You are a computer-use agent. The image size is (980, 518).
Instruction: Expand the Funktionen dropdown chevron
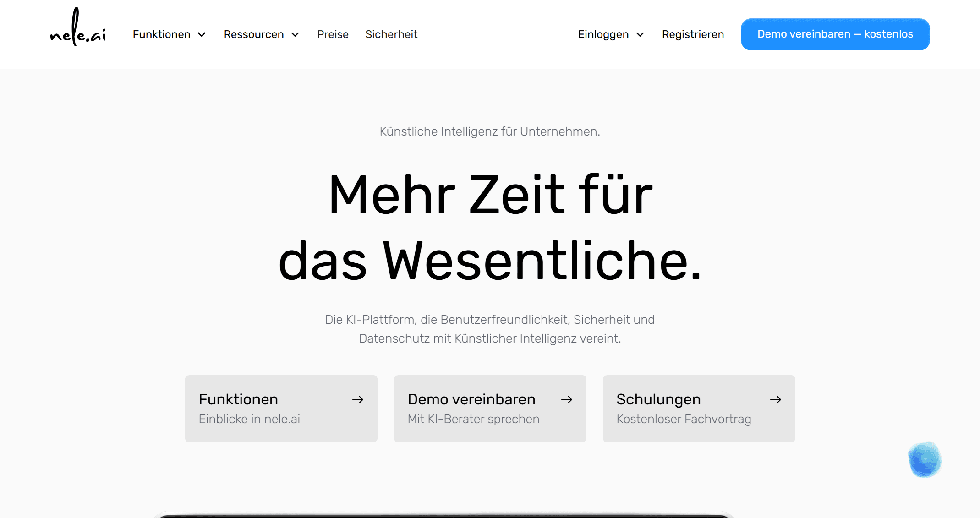[x=202, y=35]
